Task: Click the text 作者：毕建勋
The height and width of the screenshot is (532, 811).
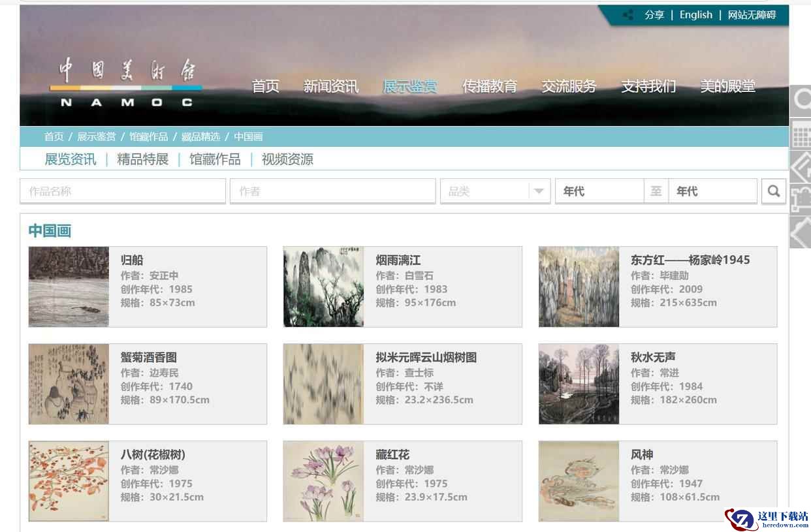Action: [660, 275]
